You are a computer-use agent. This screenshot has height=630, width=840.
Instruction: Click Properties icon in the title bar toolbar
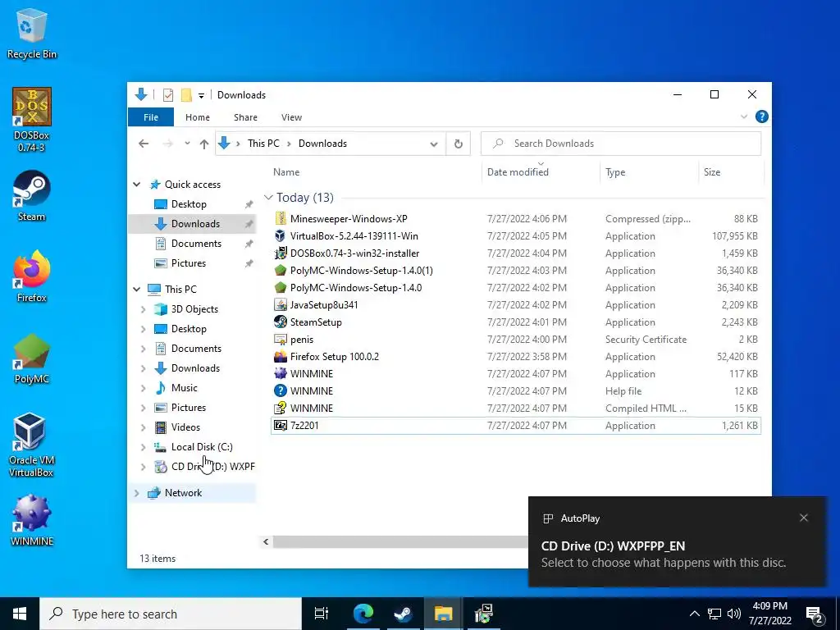tap(167, 95)
